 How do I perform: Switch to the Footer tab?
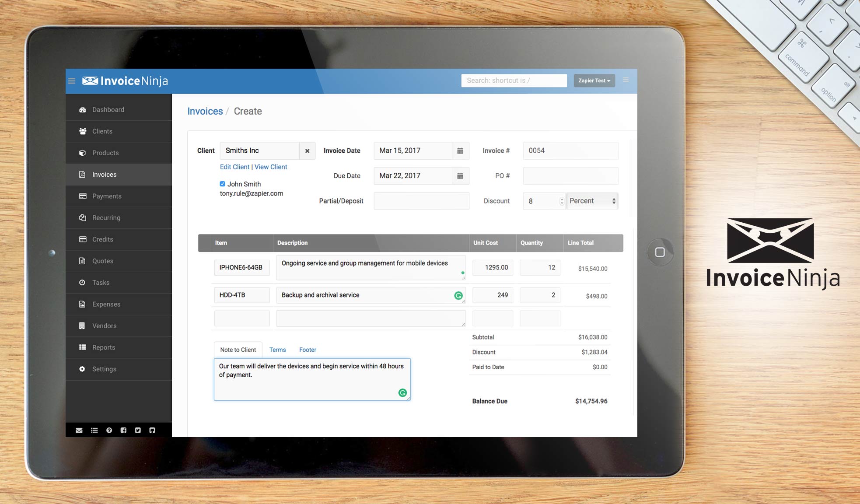(x=308, y=350)
